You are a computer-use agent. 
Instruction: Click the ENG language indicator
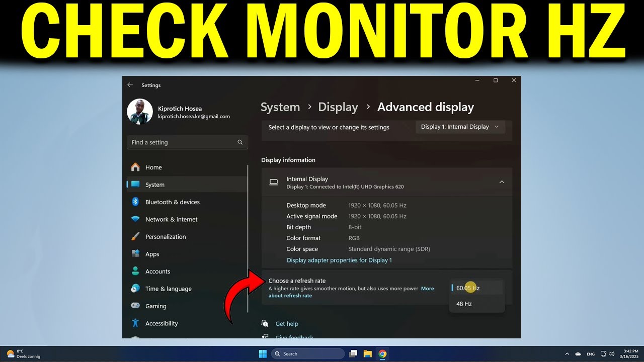[591, 354]
